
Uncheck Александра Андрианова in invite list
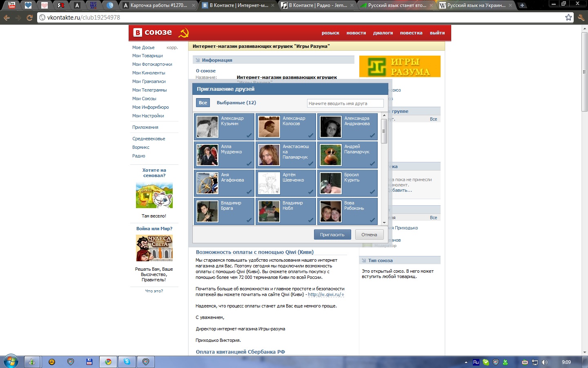coord(347,127)
